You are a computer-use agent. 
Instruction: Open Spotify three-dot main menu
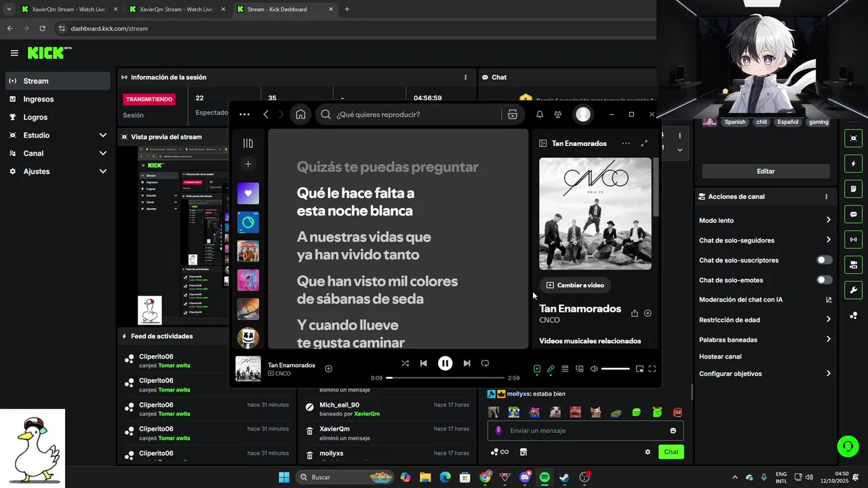click(x=245, y=115)
